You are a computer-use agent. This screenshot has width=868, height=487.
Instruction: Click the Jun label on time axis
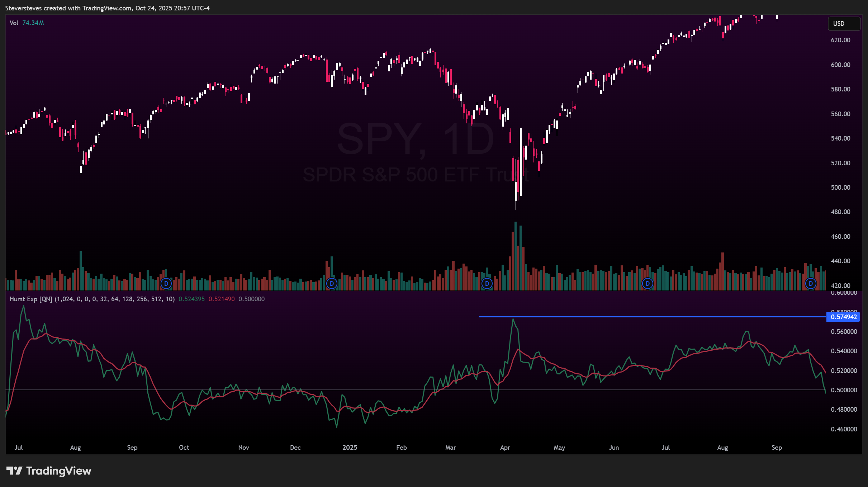(x=614, y=448)
